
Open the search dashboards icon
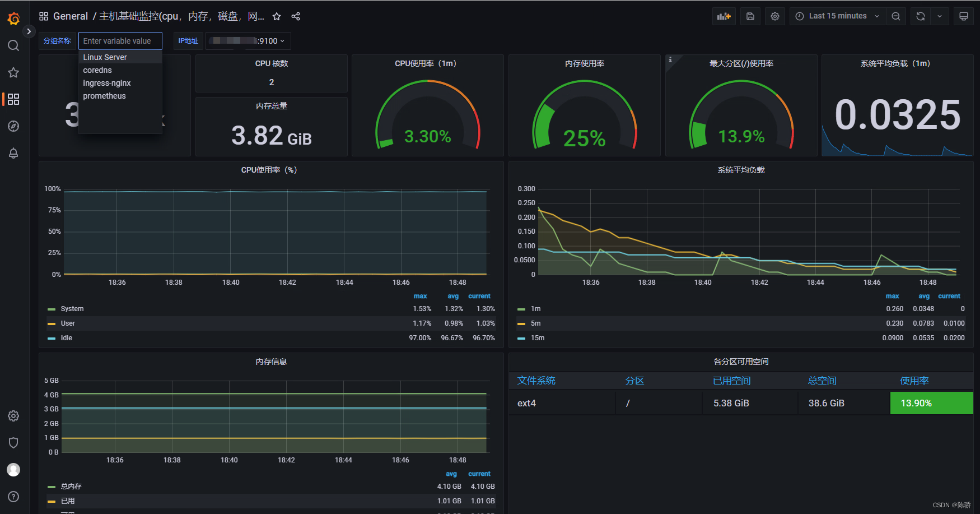click(x=13, y=45)
